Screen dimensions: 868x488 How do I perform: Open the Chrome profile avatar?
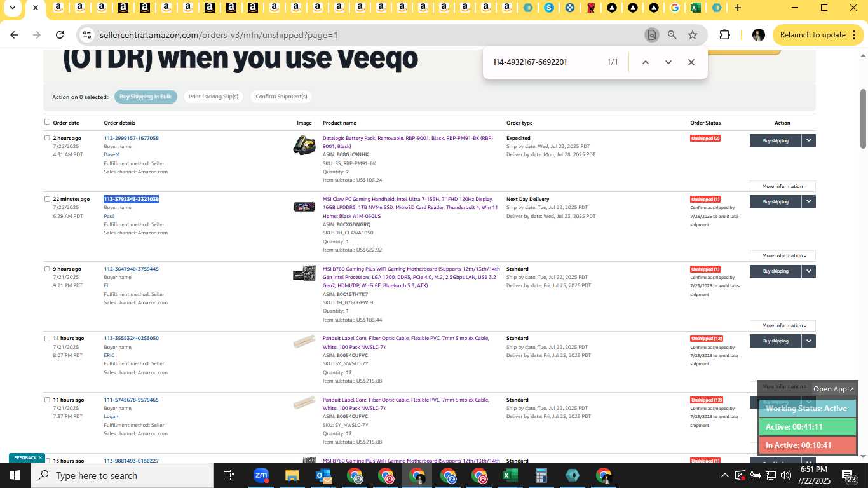pyautogui.click(x=758, y=35)
